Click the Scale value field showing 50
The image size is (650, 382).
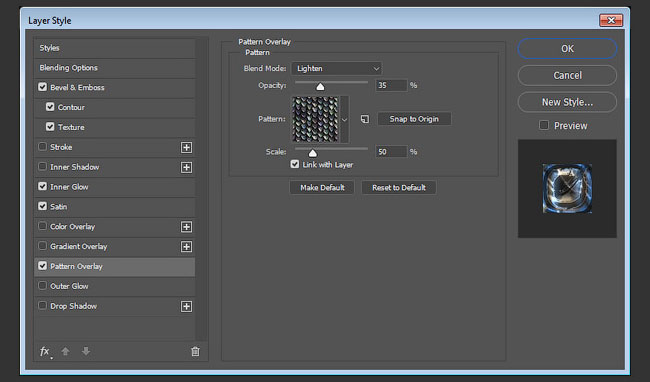[391, 152]
